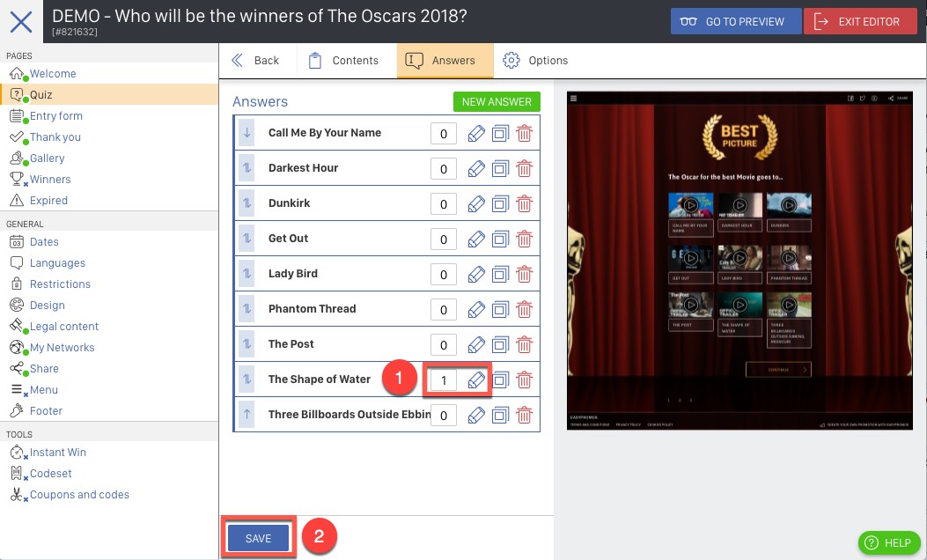This screenshot has width=927, height=560.
Task: Delete the Dunkirk answer
Action: (x=525, y=204)
